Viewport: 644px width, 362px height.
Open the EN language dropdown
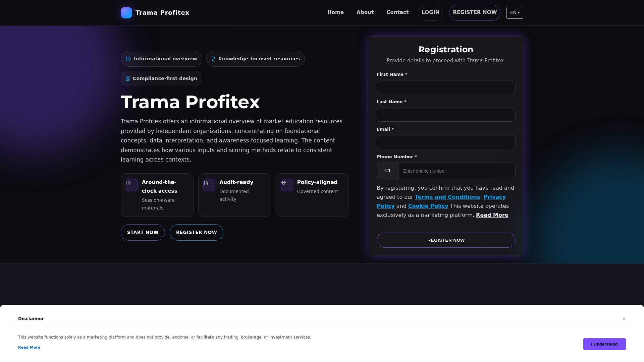515,13
